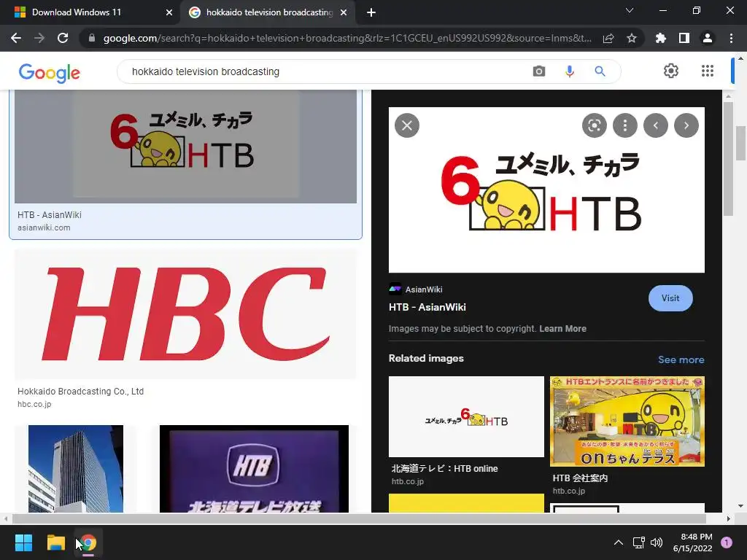Share this page from the address bar
The height and width of the screenshot is (560, 747).
point(608,38)
